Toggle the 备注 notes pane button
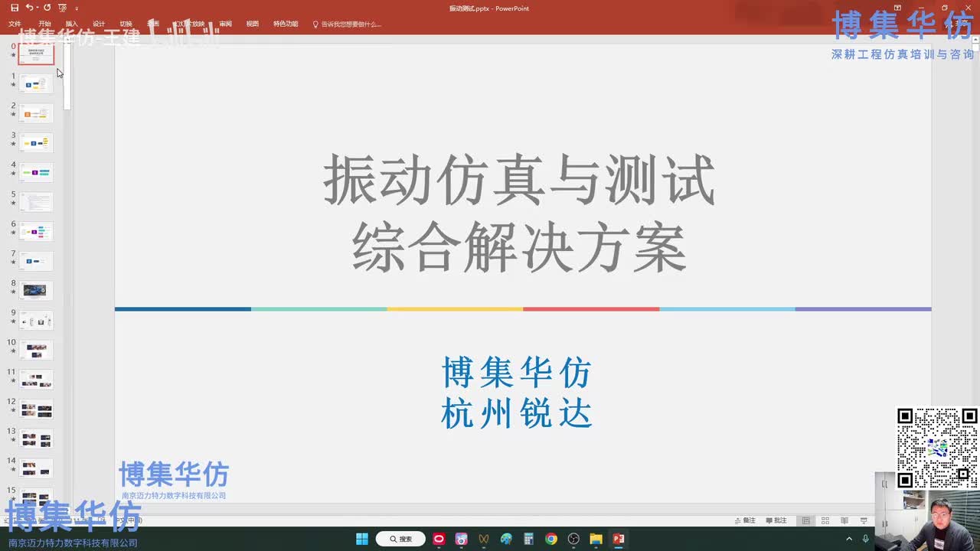Screen dimensions: 980x551 point(744,520)
